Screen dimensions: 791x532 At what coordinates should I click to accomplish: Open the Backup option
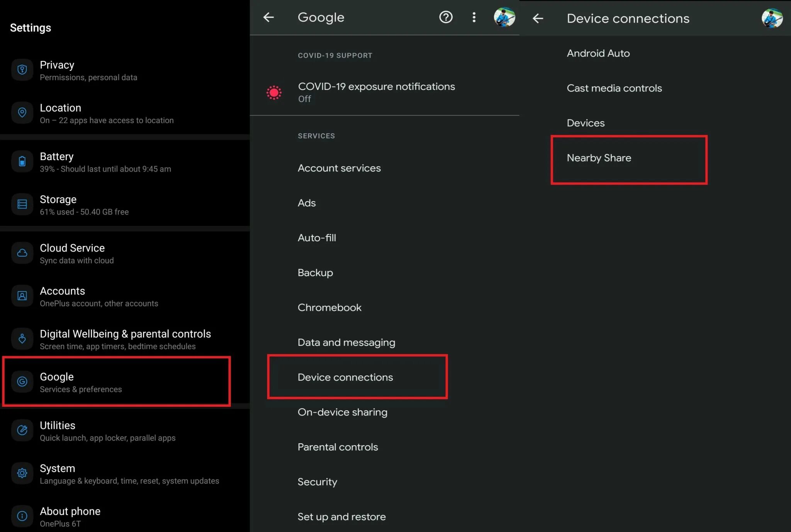(315, 273)
